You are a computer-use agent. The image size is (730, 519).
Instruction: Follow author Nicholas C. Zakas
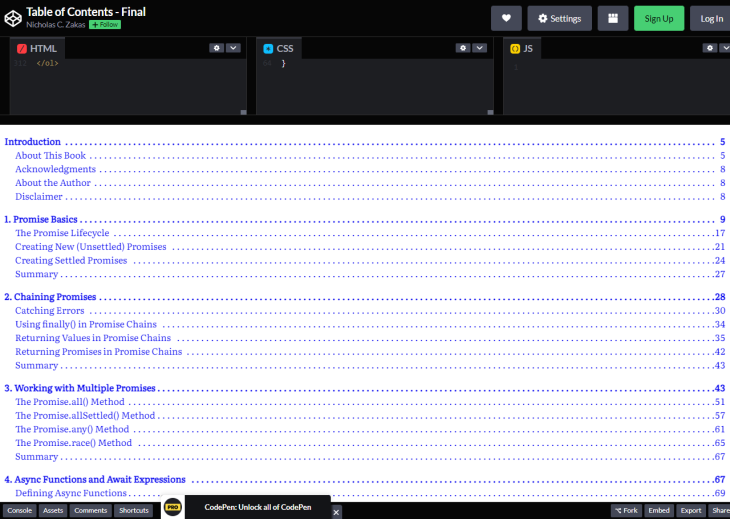[105, 24]
